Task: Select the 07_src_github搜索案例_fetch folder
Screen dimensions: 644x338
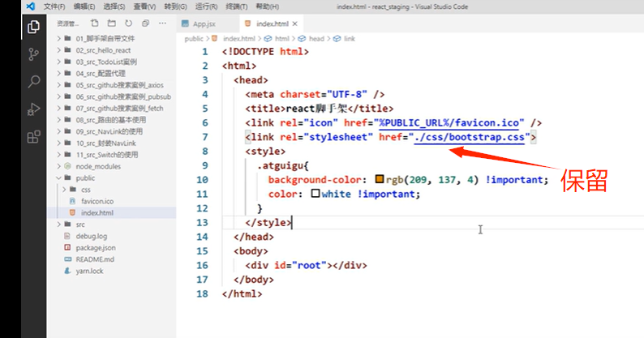Action: pos(112,109)
